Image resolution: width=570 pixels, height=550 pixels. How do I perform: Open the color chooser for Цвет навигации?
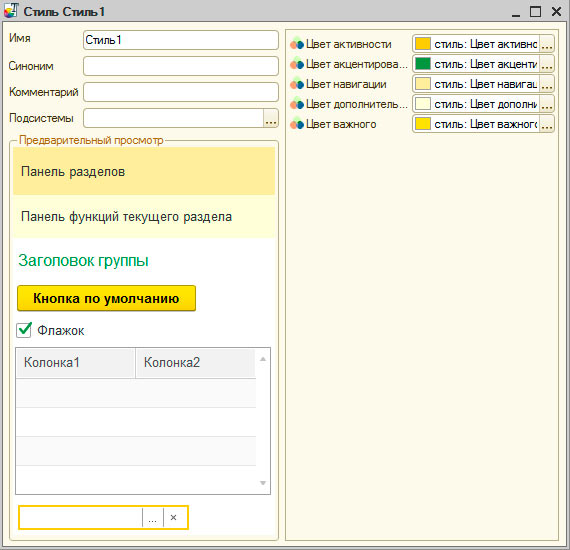click(547, 84)
